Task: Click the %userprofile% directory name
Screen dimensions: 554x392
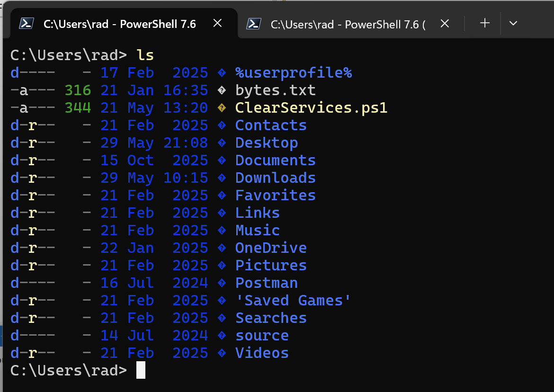Action: [294, 73]
